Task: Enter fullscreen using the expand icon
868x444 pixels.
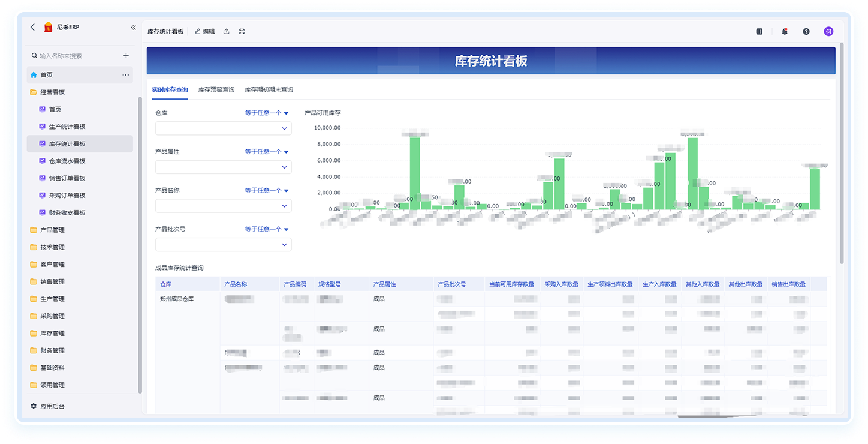Action: coord(242,31)
